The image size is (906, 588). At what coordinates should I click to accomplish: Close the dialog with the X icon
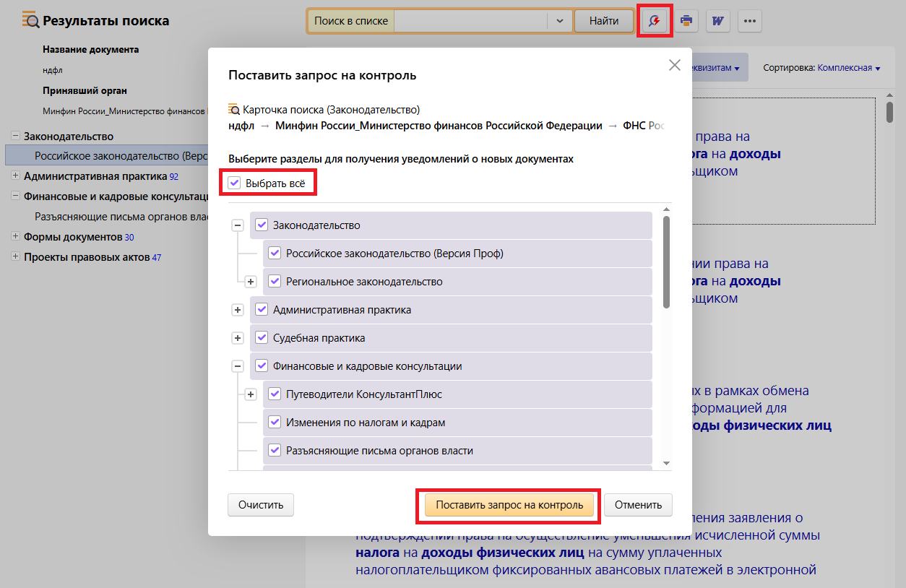674,65
